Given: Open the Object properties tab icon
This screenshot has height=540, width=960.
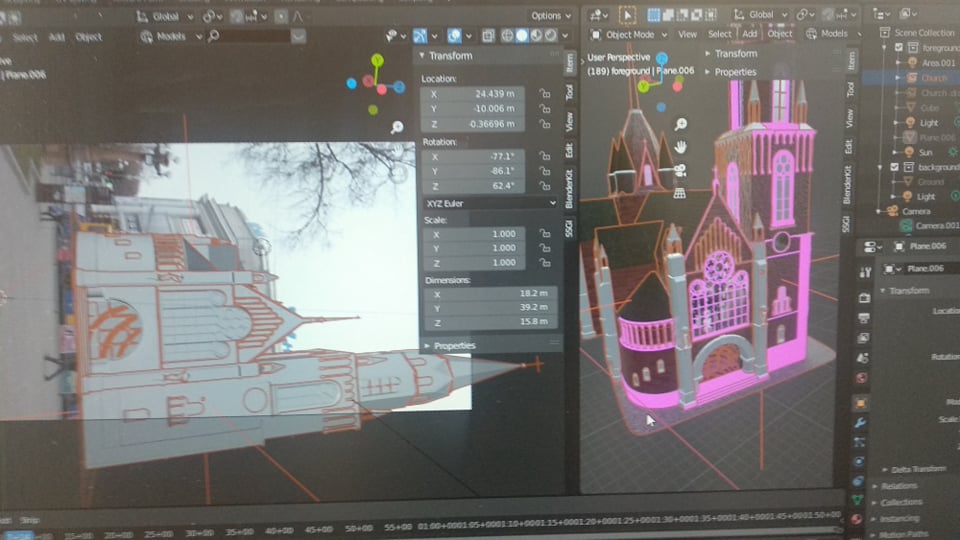Looking at the screenshot, I should [861, 403].
